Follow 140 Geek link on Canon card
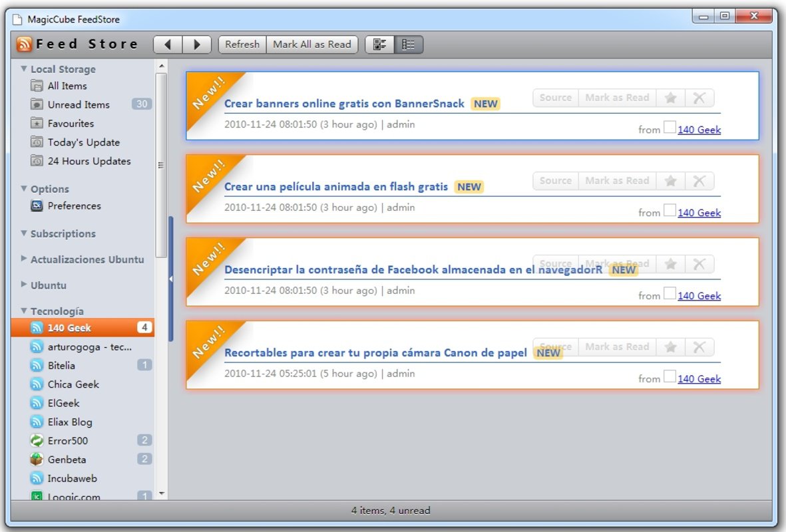Screen dimensions: 786x532 click(x=699, y=379)
